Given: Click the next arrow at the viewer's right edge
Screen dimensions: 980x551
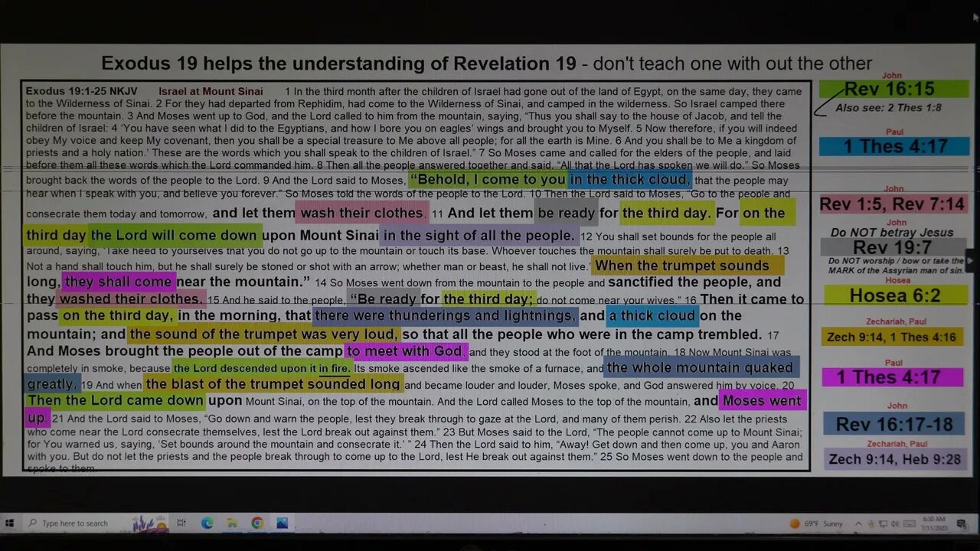Looking at the screenshot, I should click(970, 261).
